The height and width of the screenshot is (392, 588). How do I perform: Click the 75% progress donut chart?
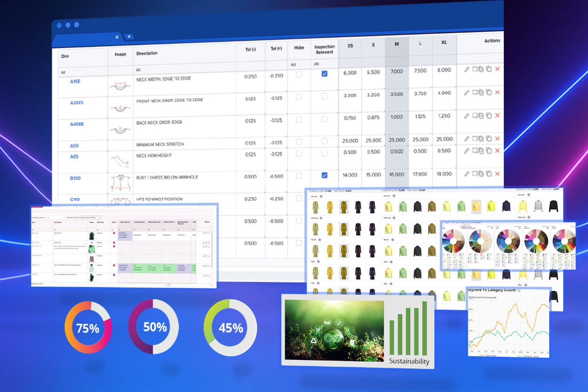click(x=88, y=328)
